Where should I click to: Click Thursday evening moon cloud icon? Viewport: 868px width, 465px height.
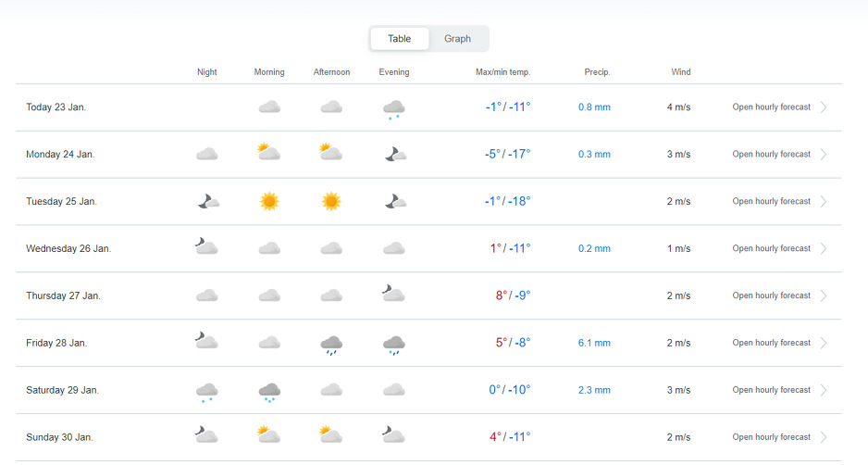tap(393, 294)
